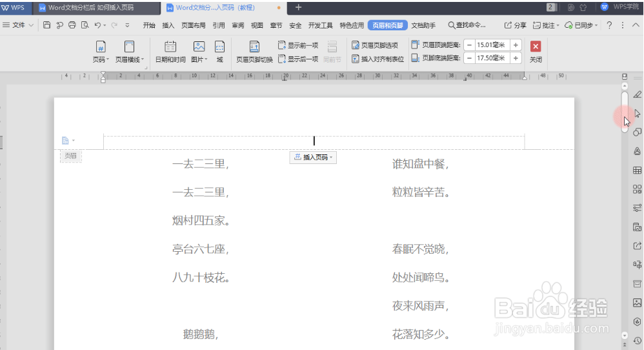Click the 查找命令 search field
The image size is (644, 350).
click(467, 25)
